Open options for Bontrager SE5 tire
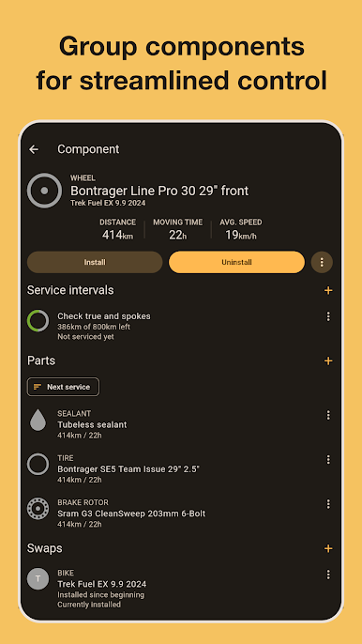The height and width of the screenshot is (644, 362). tap(328, 460)
